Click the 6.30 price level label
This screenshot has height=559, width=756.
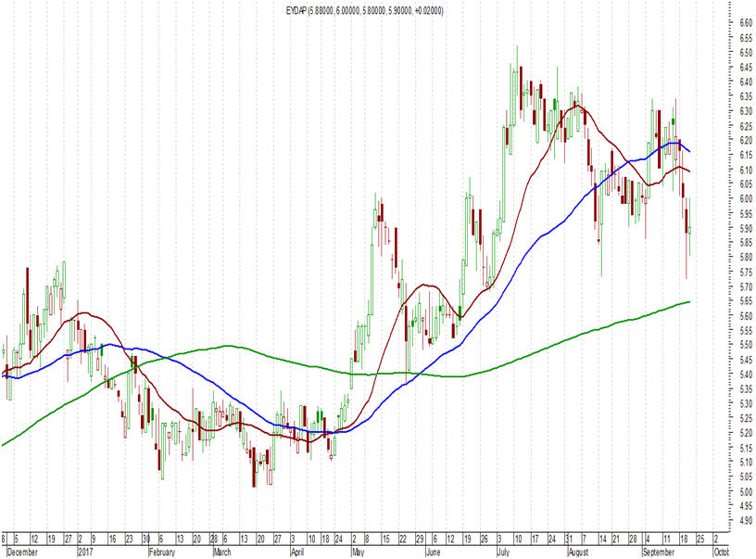click(746, 111)
